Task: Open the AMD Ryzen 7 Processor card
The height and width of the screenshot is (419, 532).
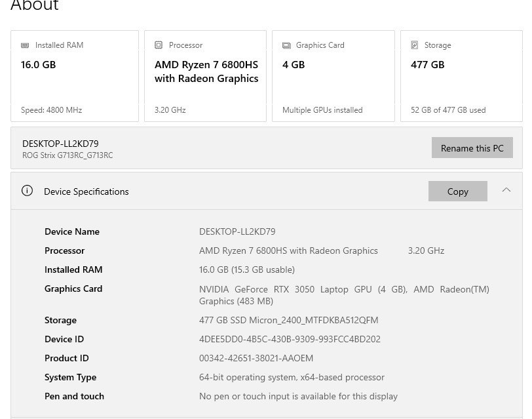Action: (x=205, y=76)
